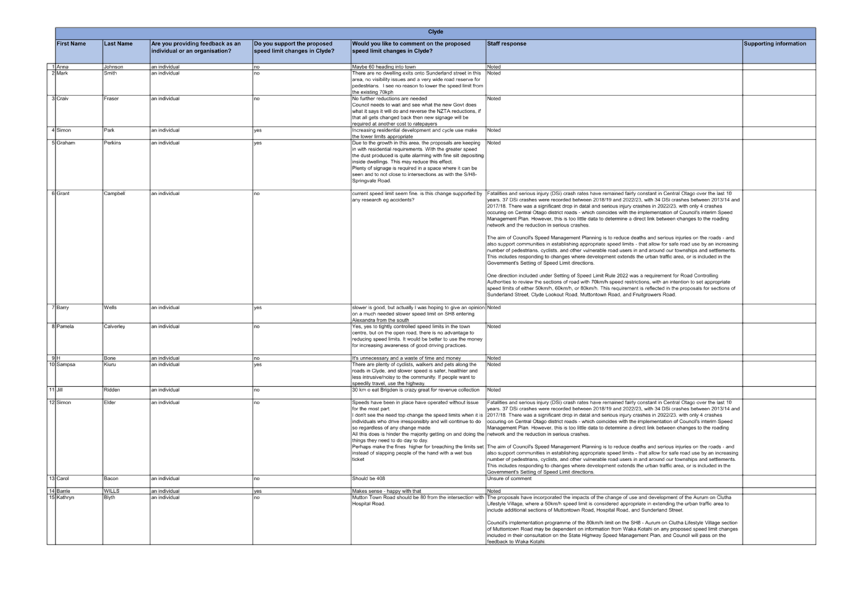Select the 'Last Name' column header

tap(118, 44)
